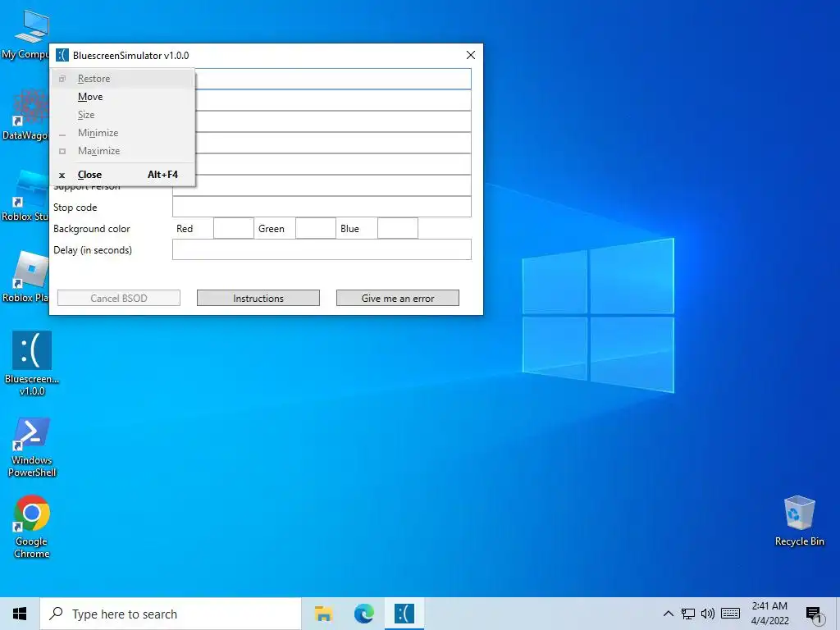Image resolution: width=840 pixels, height=630 pixels.
Task: Select Close in the window system menu
Action: click(x=123, y=175)
